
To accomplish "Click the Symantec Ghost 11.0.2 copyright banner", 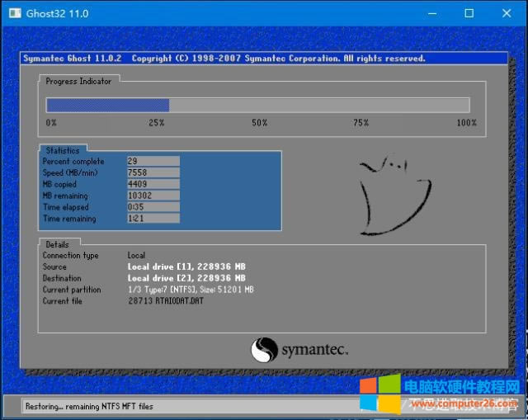I will tap(264, 59).
